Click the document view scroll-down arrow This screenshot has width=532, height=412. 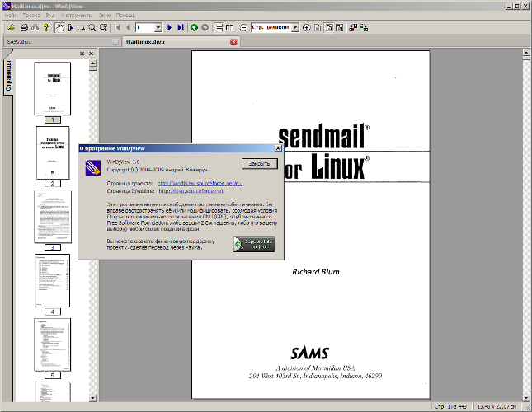526,397
